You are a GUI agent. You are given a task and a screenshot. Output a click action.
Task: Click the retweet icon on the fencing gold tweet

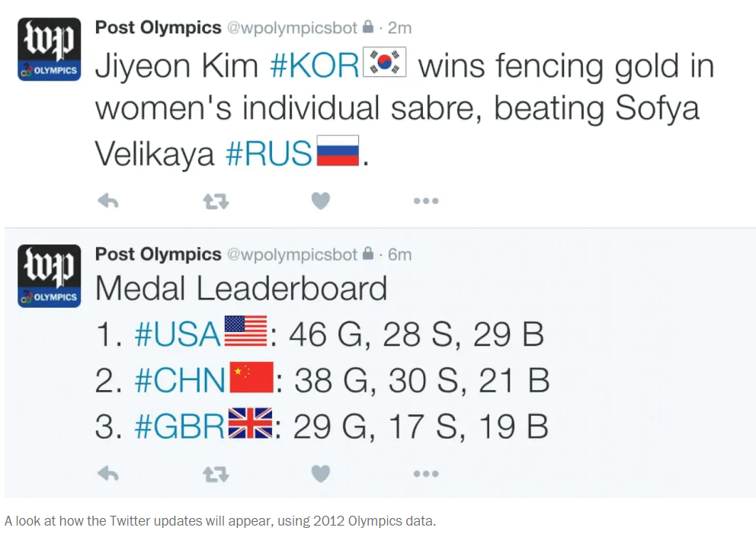point(215,200)
